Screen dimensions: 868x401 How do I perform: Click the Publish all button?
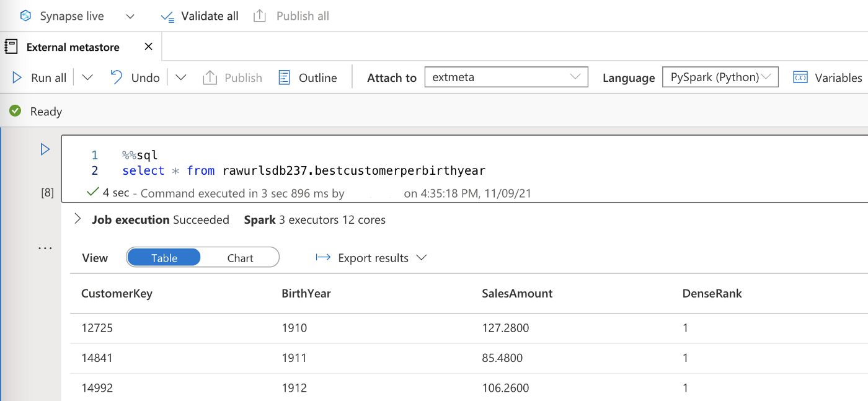click(291, 17)
